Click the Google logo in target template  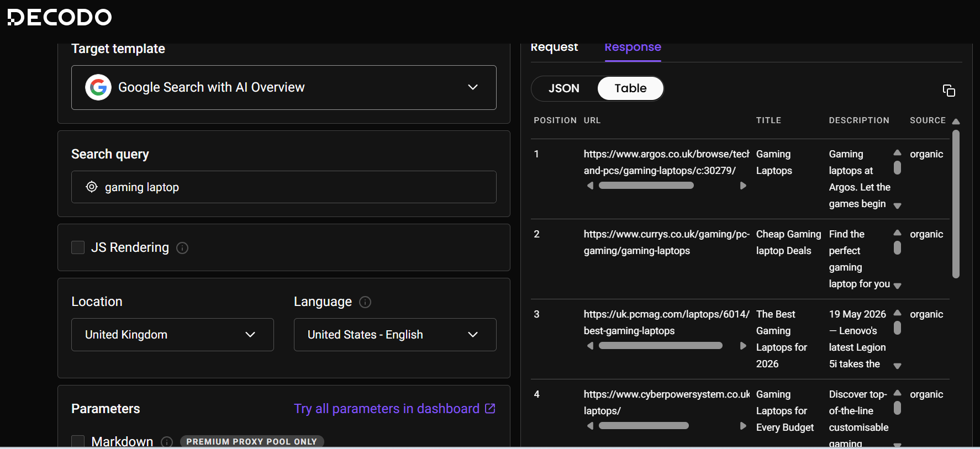point(98,87)
